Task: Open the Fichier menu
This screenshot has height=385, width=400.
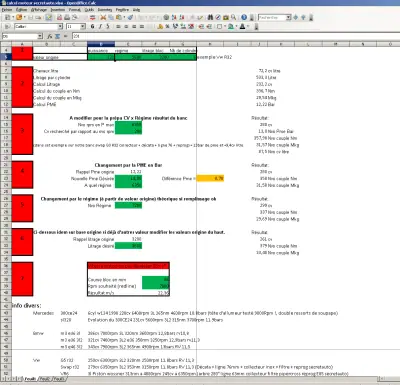Action: 7,10
